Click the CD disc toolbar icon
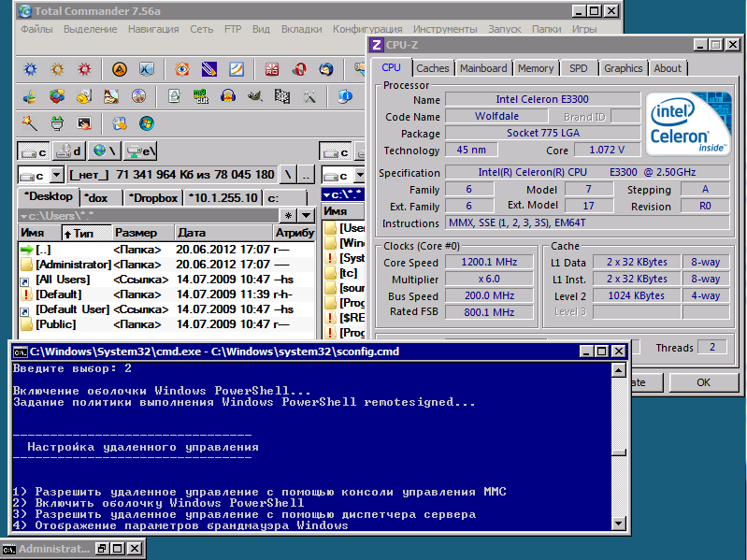747x560 pixels. pyautogui.click(x=138, y=96)
